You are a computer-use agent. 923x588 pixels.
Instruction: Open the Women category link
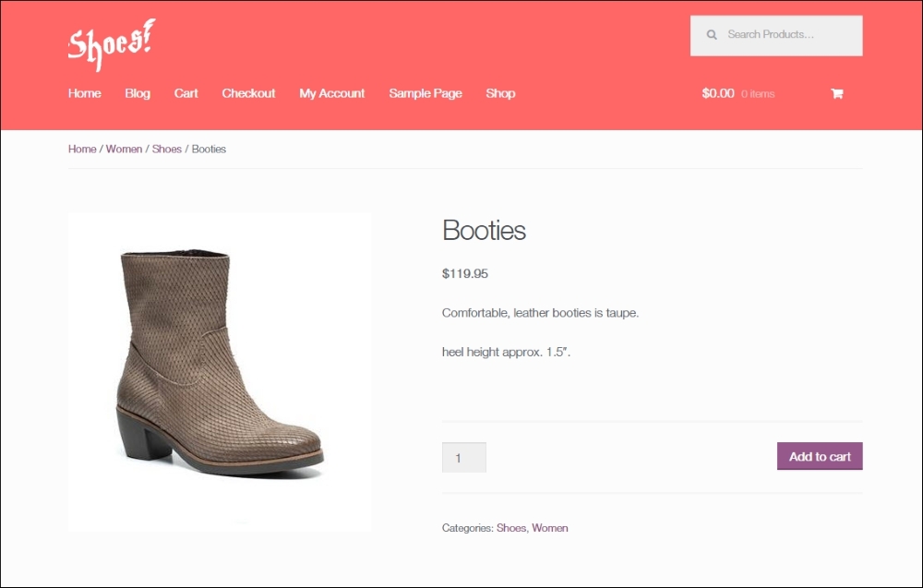pyautogui.click(x=550, y=528)
